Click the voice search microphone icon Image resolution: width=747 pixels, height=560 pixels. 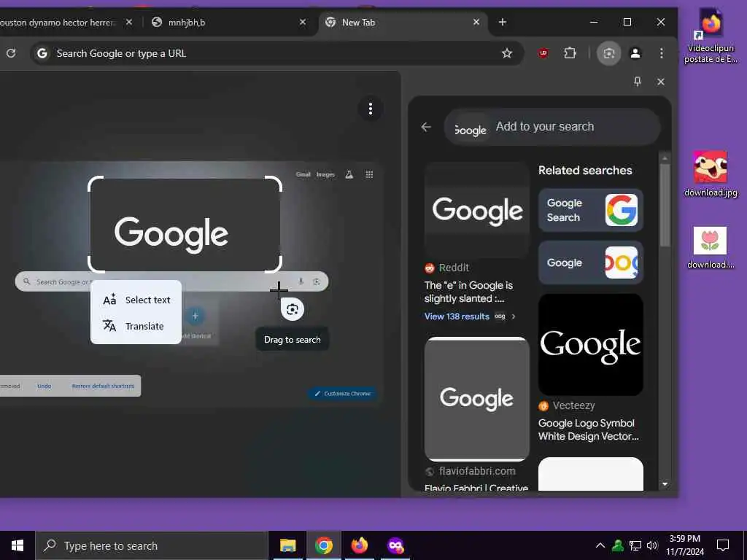301,281
